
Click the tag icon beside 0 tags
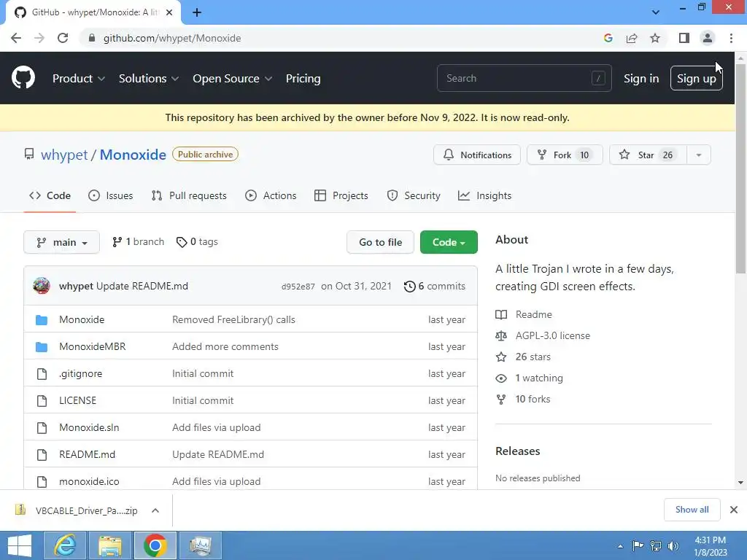point(182,242)
